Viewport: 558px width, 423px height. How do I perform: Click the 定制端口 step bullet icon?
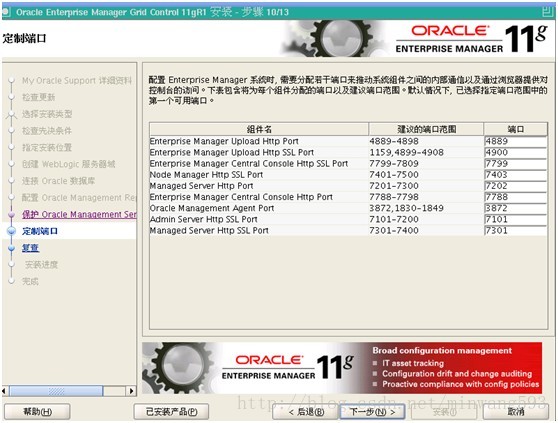12,231
